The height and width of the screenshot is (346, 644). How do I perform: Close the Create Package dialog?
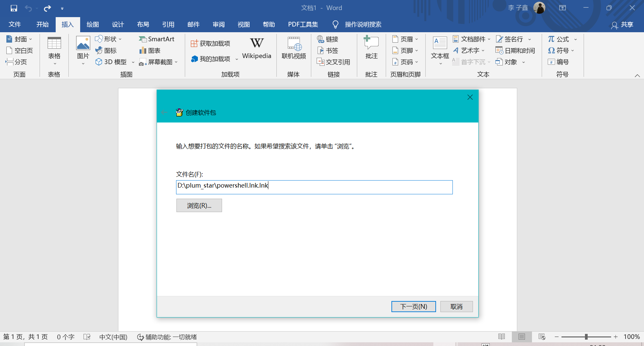[x=470, y=97]
